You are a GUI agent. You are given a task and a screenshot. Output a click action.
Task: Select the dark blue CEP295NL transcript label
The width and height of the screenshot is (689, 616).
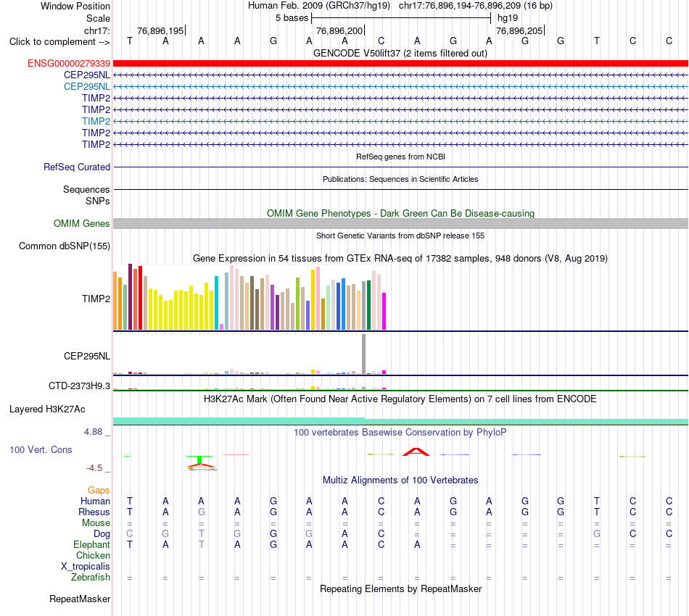click(x=86, y=75)
